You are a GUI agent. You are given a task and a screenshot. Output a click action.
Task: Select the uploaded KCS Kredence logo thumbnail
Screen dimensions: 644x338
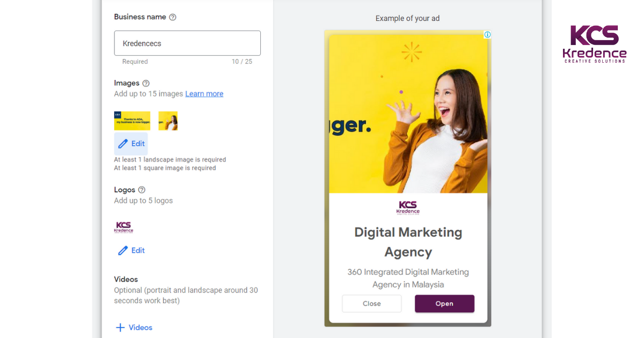pyautogui.click(x=124, y=227)
